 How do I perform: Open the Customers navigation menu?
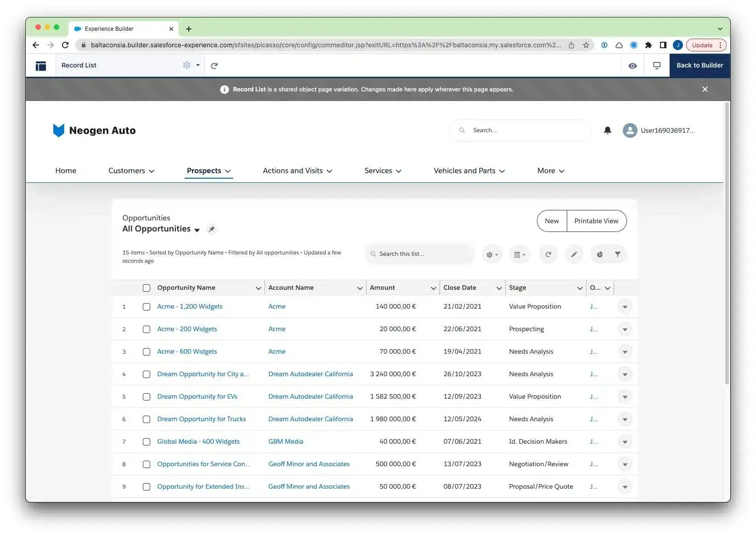pos(131,171)
